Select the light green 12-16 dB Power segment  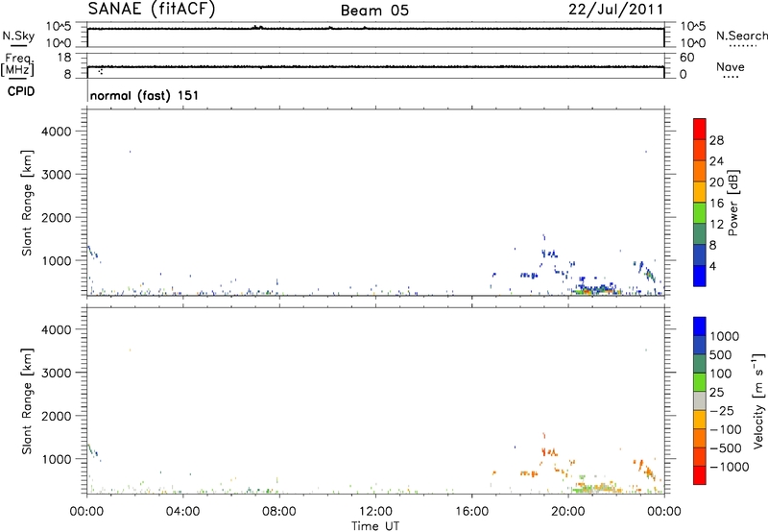tap(700, 212)
